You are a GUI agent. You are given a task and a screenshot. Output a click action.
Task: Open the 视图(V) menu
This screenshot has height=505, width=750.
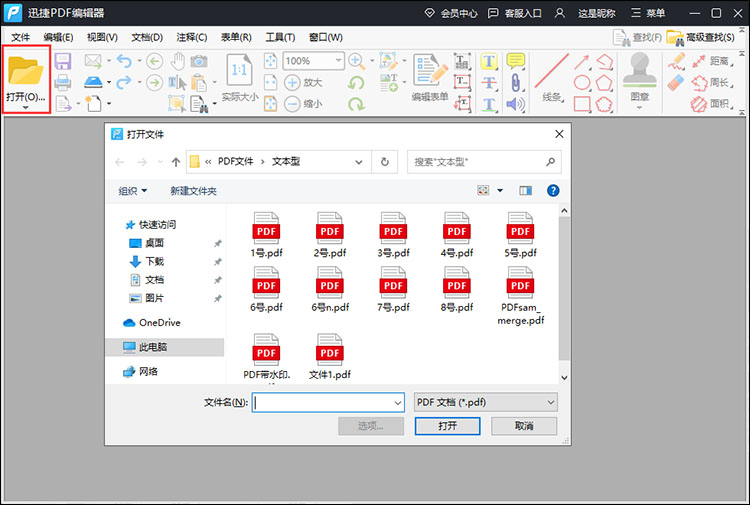(x=102, y=37)
